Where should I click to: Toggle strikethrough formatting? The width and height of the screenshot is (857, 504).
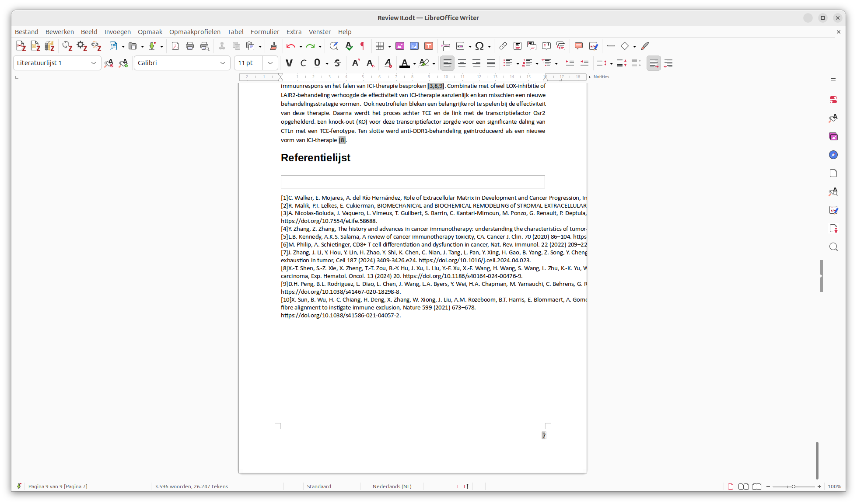pyautogui.click(x=337, y=63)
